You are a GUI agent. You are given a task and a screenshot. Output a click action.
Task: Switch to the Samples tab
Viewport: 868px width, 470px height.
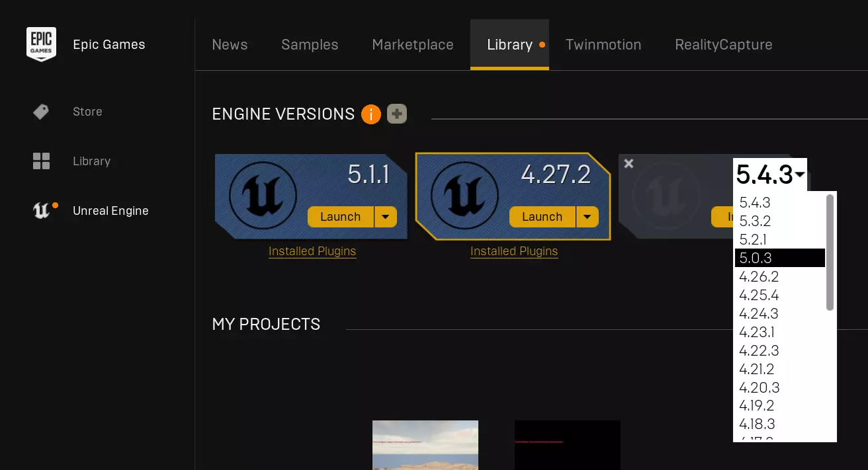310,45
